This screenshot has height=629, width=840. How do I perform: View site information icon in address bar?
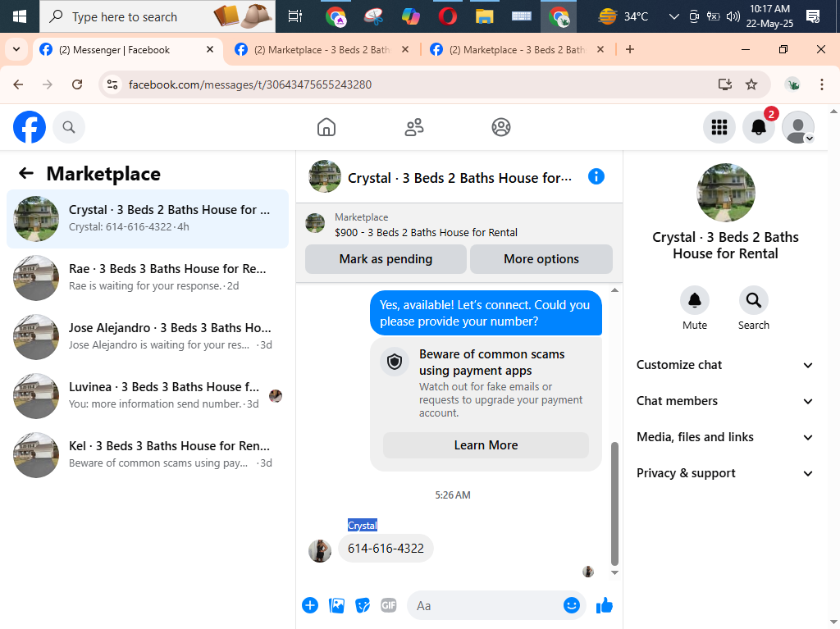(112, 84)
